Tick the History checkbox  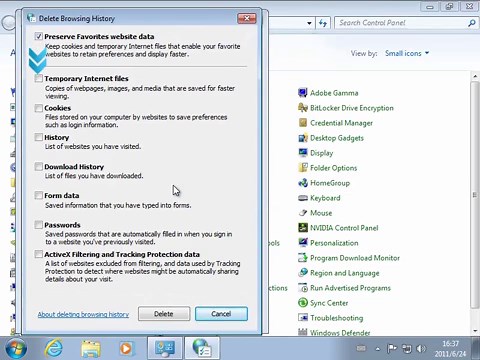pyautogui.click(x=39, y=137)
